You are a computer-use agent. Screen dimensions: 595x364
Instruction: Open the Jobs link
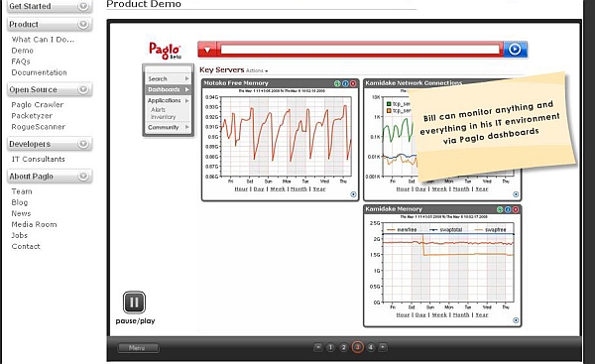coord(20,236)
